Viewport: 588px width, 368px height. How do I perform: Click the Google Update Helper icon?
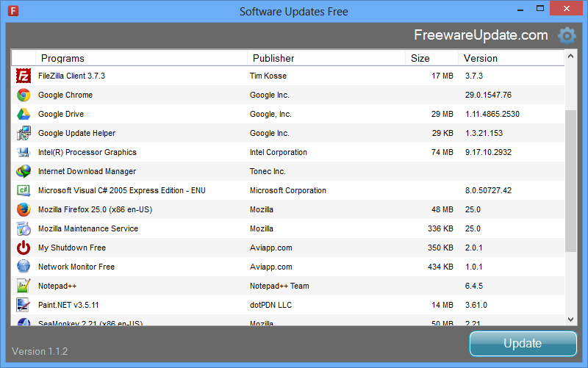[24, 133]
